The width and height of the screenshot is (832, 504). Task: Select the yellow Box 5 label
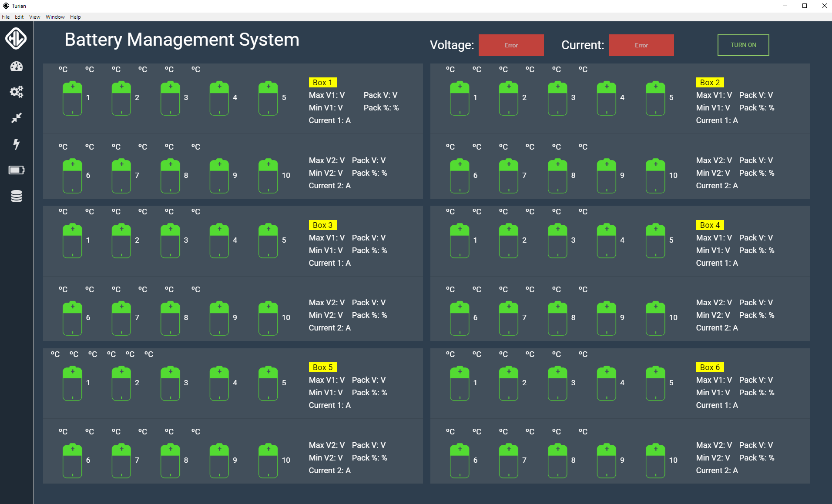point(322,367)
